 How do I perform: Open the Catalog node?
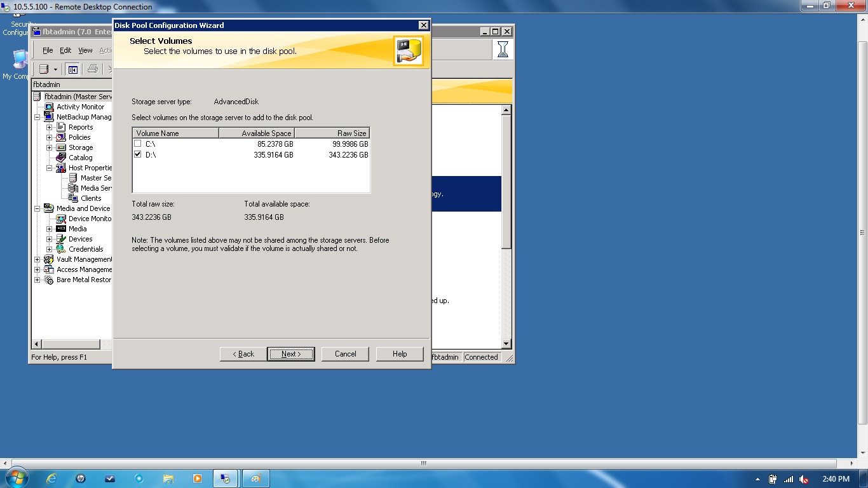(x=80, y=158)
